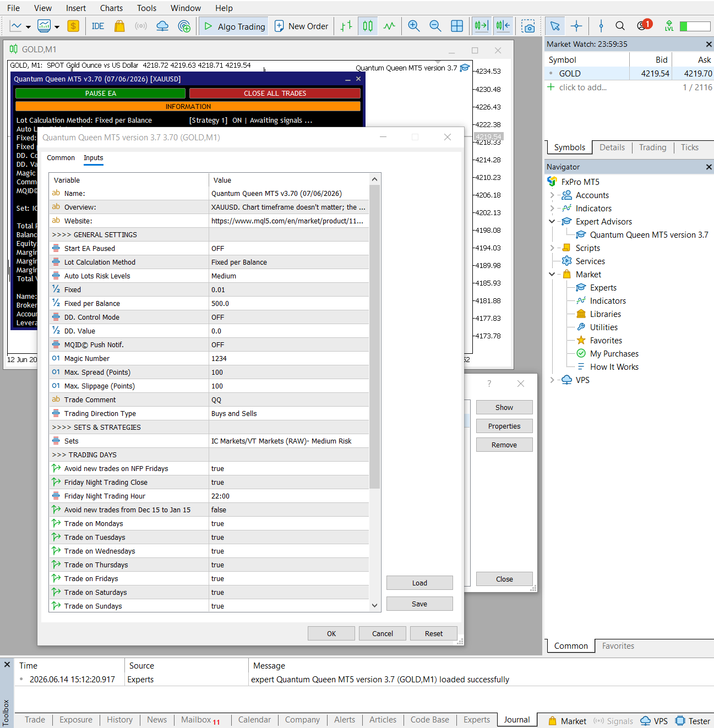This screenshot has height=728, width=714.
Task: Take a chart screenshot with camera icon
Action: (528, 26)
